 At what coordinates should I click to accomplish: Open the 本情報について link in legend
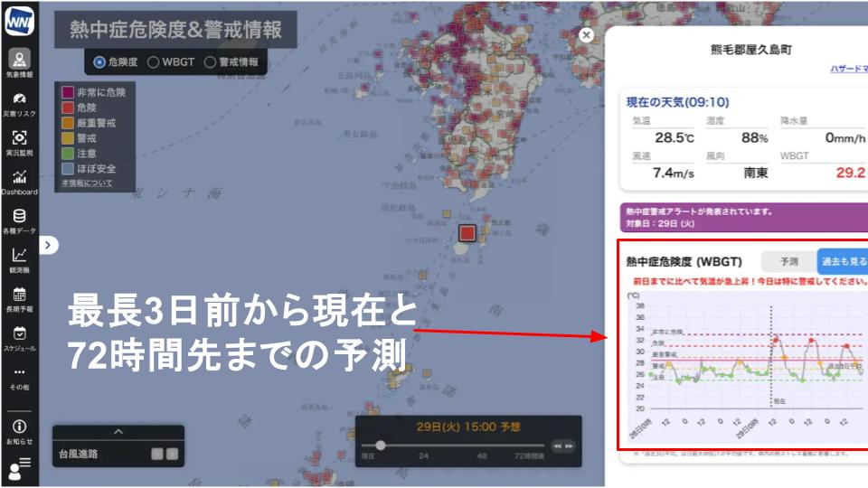click(87, 183)
